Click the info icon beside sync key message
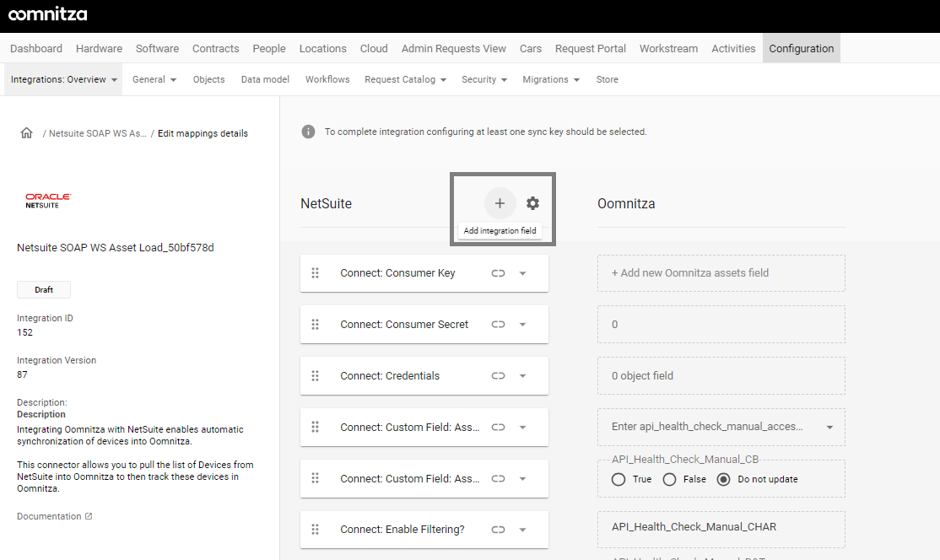 pos(309,132)
